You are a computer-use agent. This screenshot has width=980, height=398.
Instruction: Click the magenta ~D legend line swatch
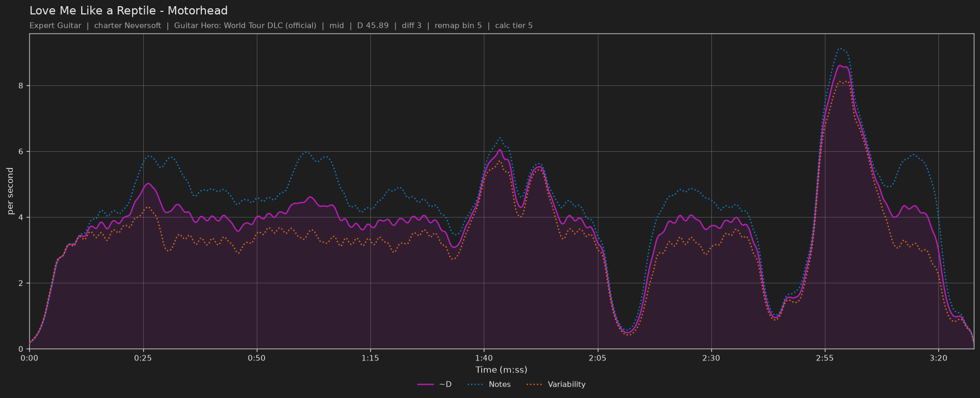426,385
